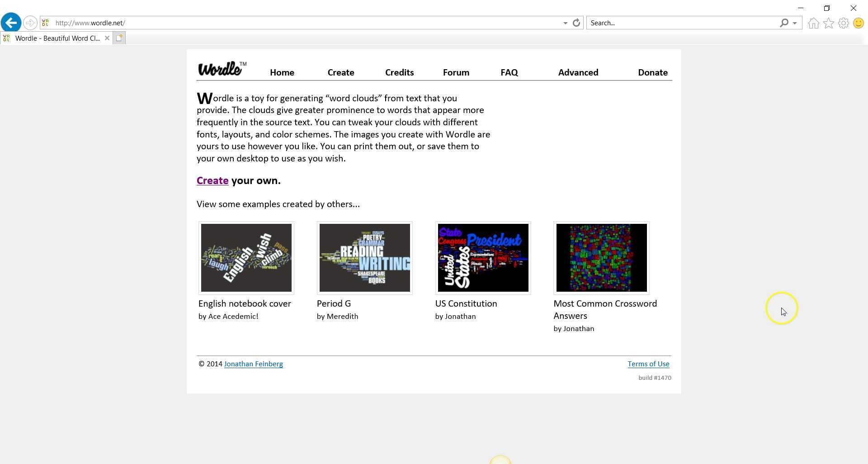Open the Create menu item
Image resolution: width=868 pixels, height=464 pixels.
pos(341,72)
